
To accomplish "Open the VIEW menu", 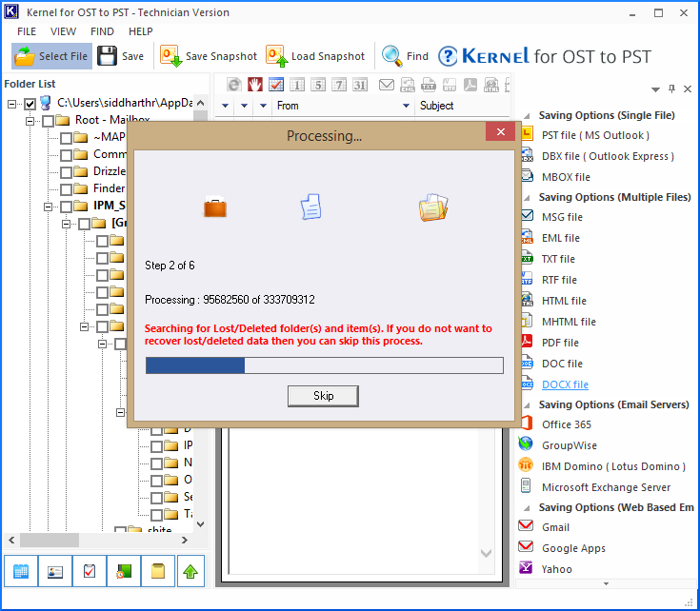I will 63,31.
